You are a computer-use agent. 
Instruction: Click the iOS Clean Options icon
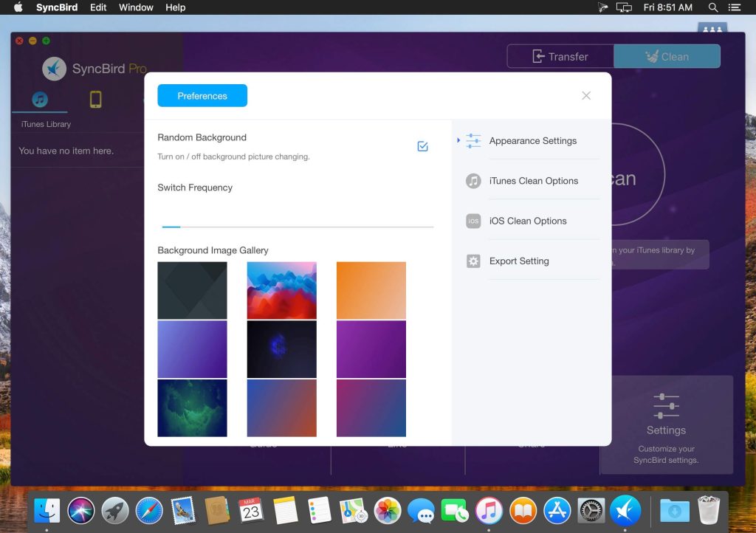pyautogui.click(x=473, y=221)
